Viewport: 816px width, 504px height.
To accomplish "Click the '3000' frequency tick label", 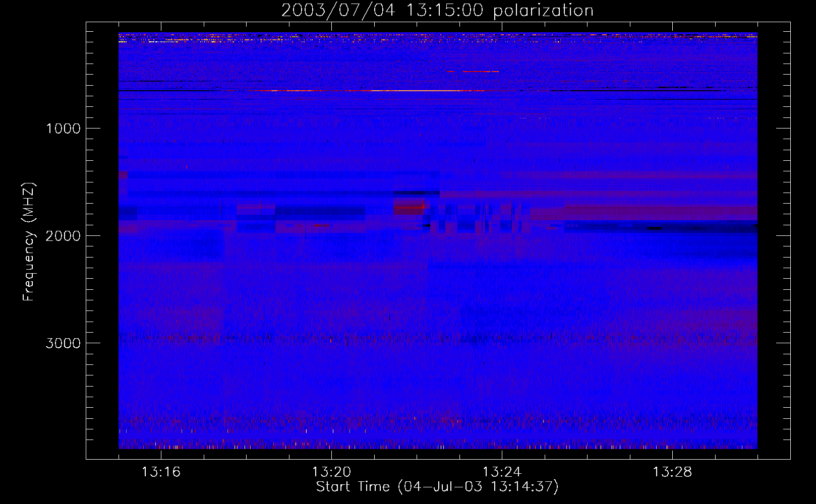I will point(63,343).
